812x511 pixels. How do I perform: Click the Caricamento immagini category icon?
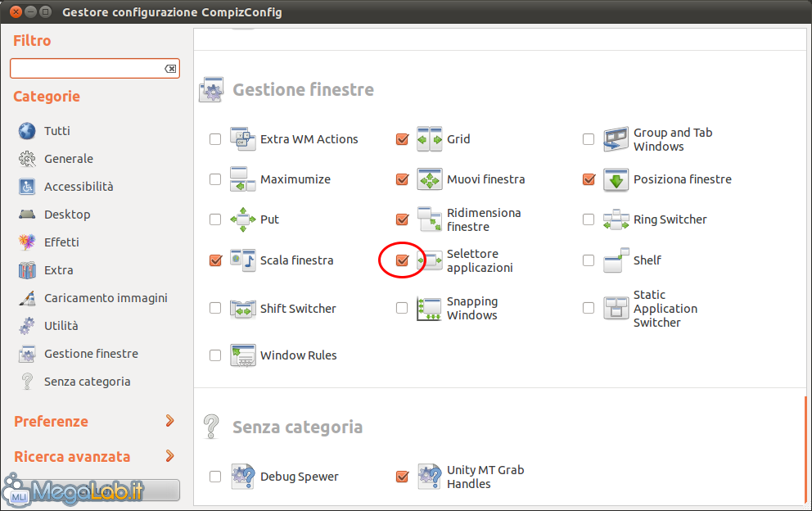click(x=27, y=298)
